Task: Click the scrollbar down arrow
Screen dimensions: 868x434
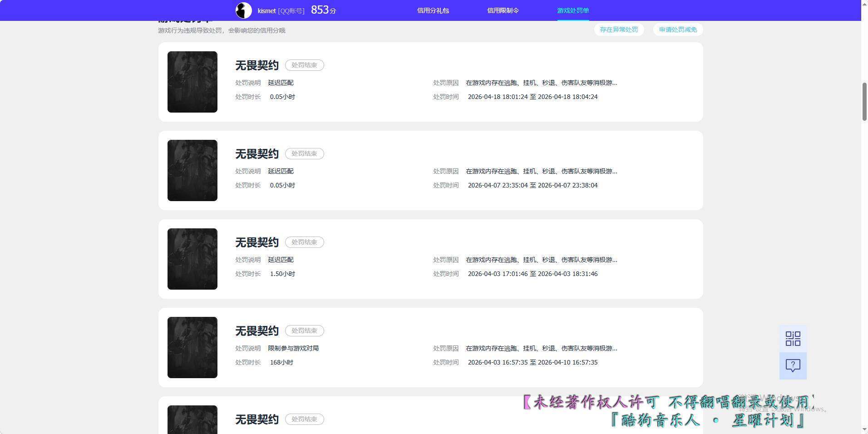Action: pos(863,429)
